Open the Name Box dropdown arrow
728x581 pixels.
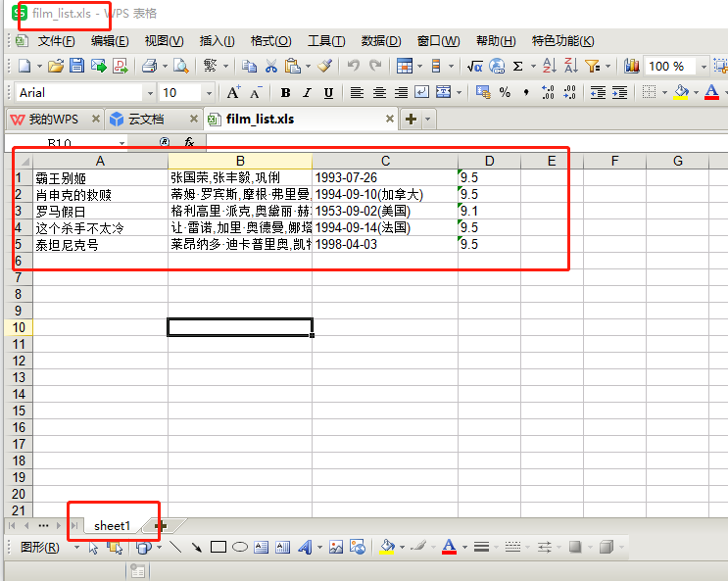pos(121,143)
